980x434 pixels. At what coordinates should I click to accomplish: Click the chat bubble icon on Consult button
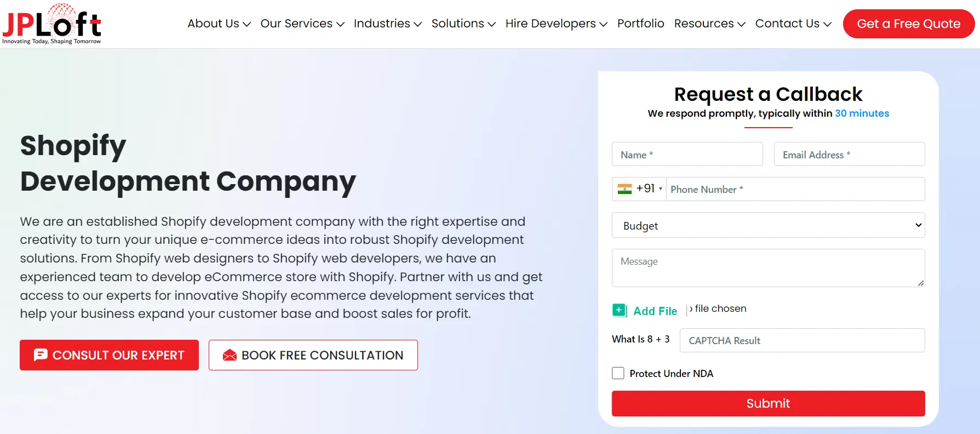(41, 355)
